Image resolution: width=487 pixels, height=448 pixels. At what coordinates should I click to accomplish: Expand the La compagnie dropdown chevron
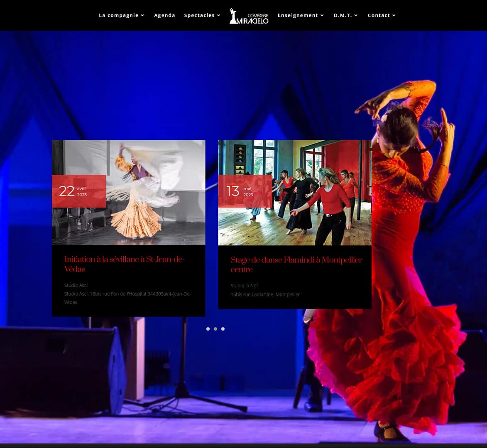[142, 15]
